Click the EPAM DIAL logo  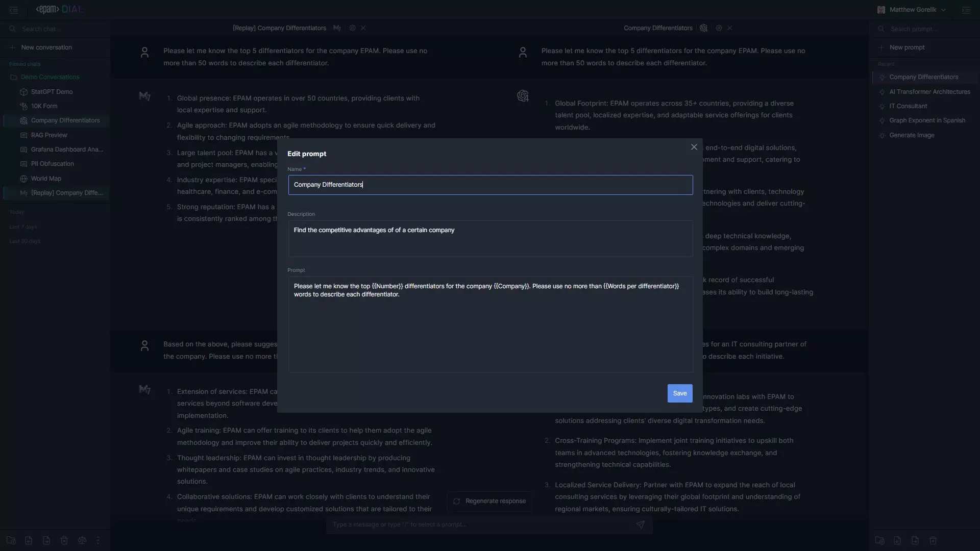pos(59,10)
